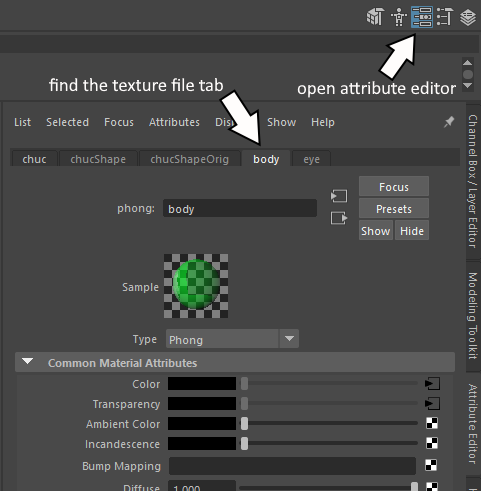Open the List menu
Image resolution: width=481 pixels, height=491 pixels.
pos(22,122)
